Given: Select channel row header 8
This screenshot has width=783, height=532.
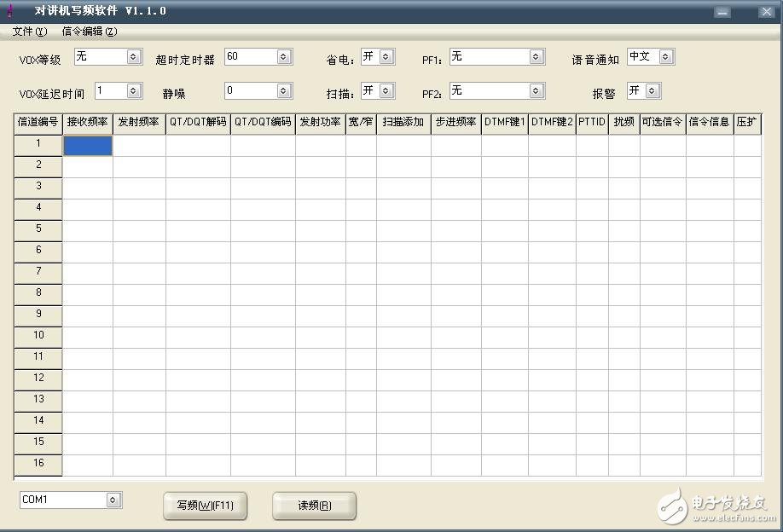Looking at the screenshot, I should click(x=38, y=292).
